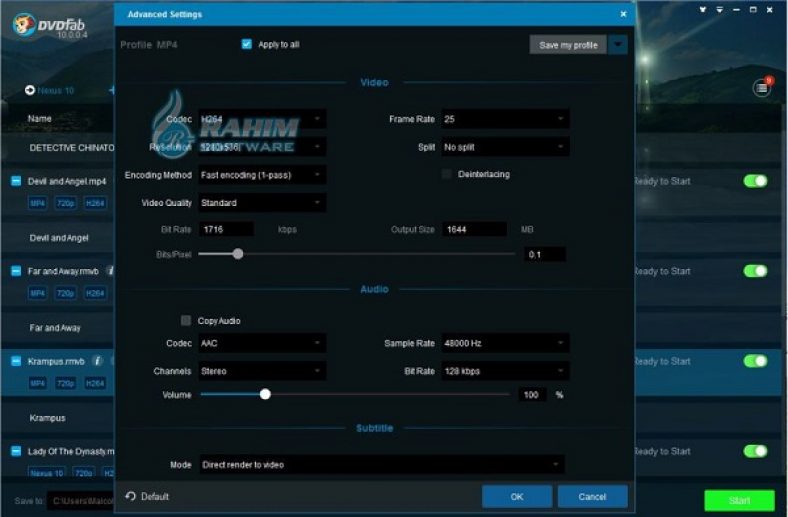Click the info icon beside Far and Away.rmvb

click(110, 271)
